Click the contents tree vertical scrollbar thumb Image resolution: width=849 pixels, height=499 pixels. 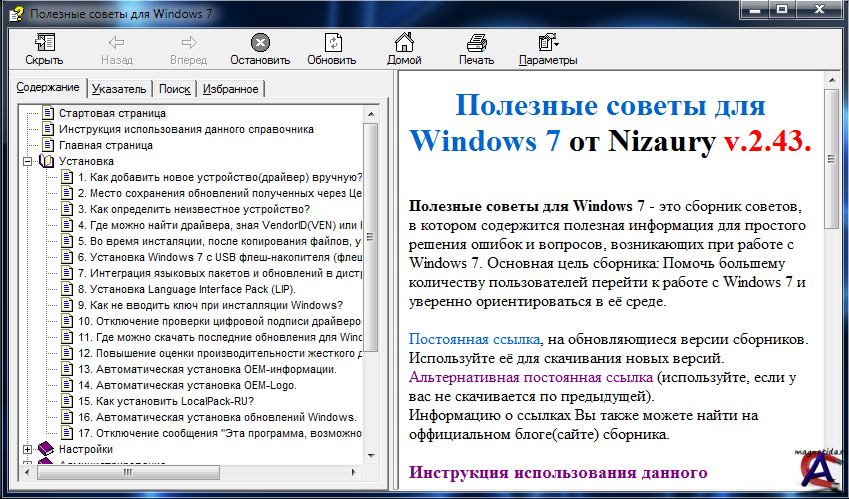(x=370, y=230)
